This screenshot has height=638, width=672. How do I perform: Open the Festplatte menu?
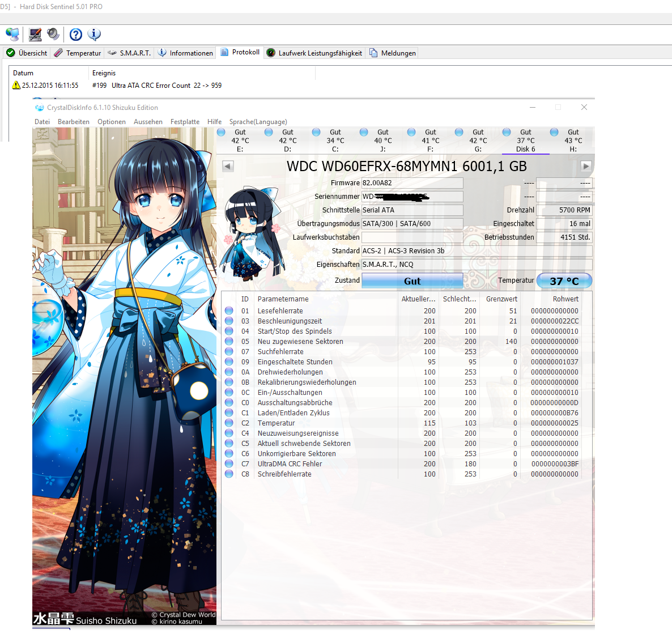pos(185,122)
